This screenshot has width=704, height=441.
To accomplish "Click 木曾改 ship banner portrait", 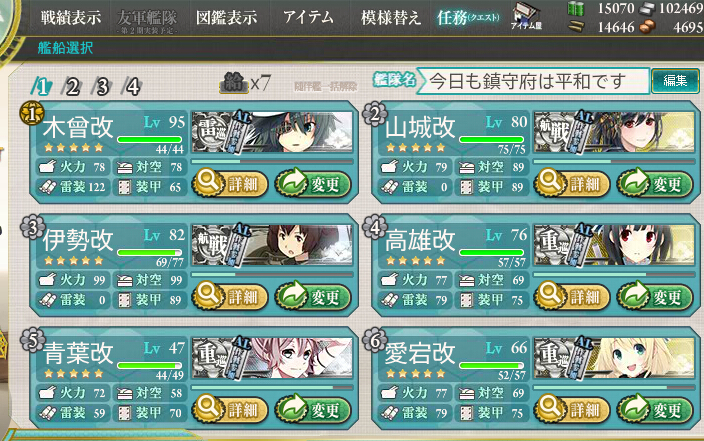I will 273,132.
